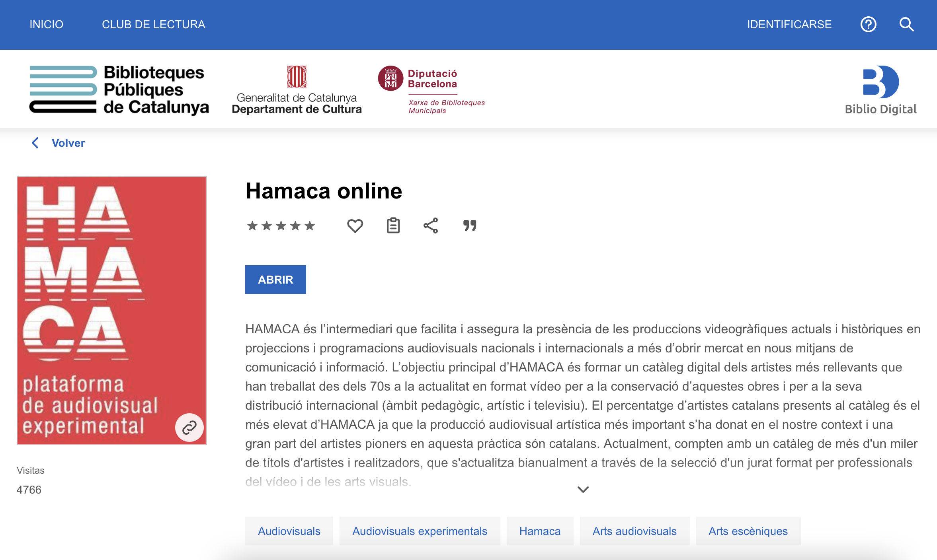Viewport: 937px width, 560px height.
Task: Expand the full description with the chevron
Action: tap(583, 490)
